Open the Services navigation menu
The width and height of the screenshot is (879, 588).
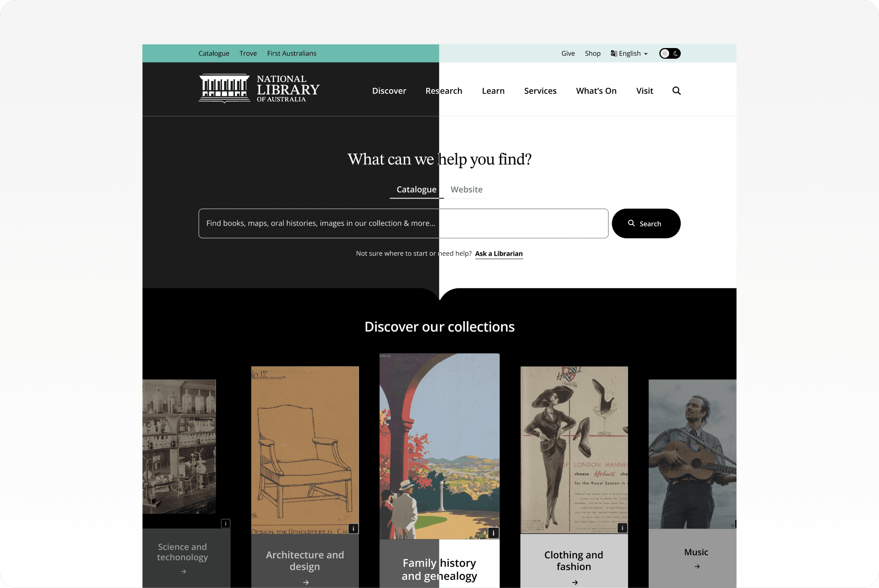click(540, 91)
